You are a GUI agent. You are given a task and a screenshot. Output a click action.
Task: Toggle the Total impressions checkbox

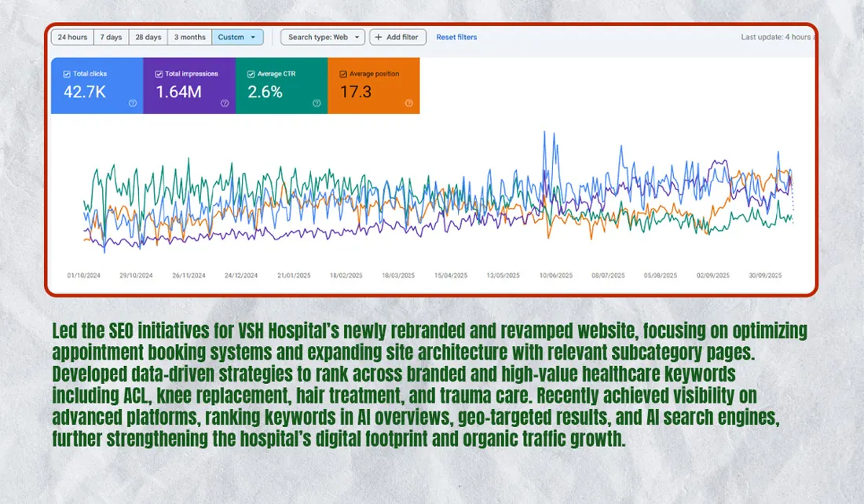159,74
